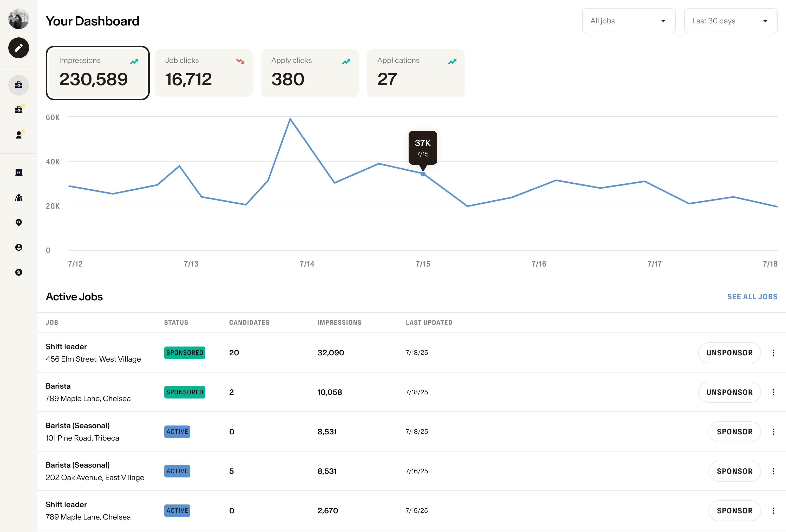Switch to the Job clicks metric
The image size is (786, 532).
(204, 73)
